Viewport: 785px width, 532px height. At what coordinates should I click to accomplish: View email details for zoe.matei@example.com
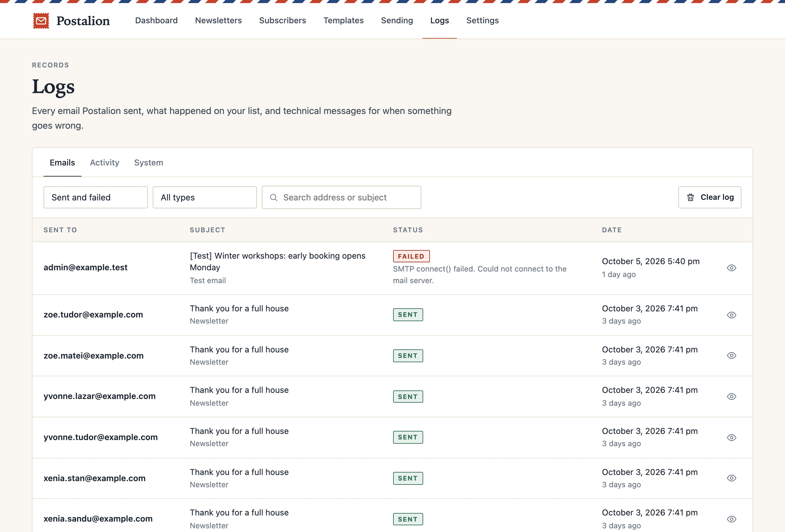pos(731,355)
